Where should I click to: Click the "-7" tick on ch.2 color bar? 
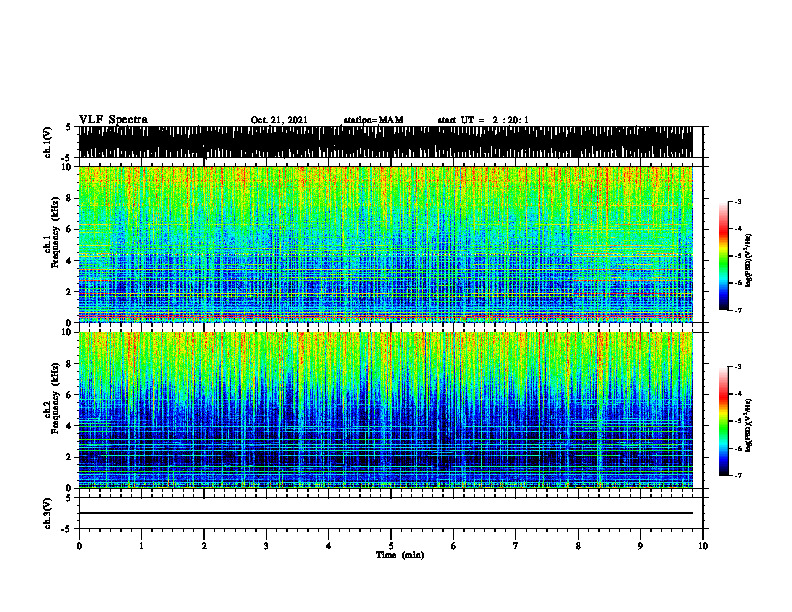click(738, 476)
